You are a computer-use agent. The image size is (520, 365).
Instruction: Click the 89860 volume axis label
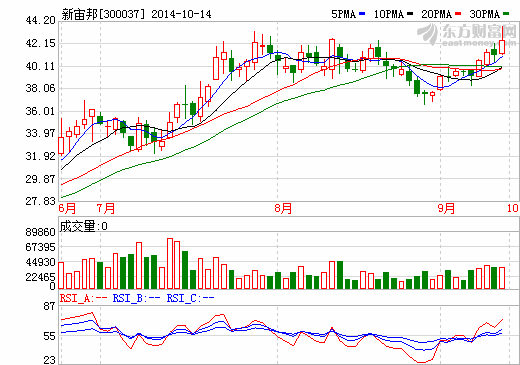click(x=40, y=232)
